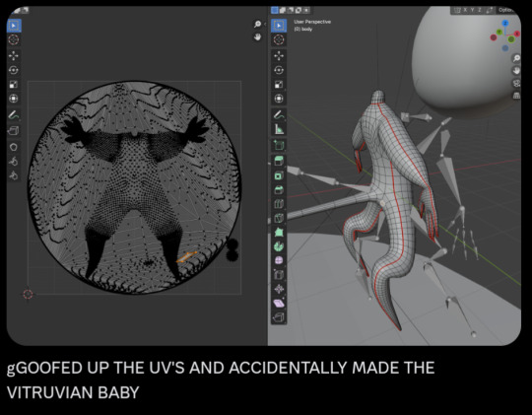Viewport: 532px width, 415px height.
Task: Select the Annotate tool in UV editor
Action: click(14, 115)
